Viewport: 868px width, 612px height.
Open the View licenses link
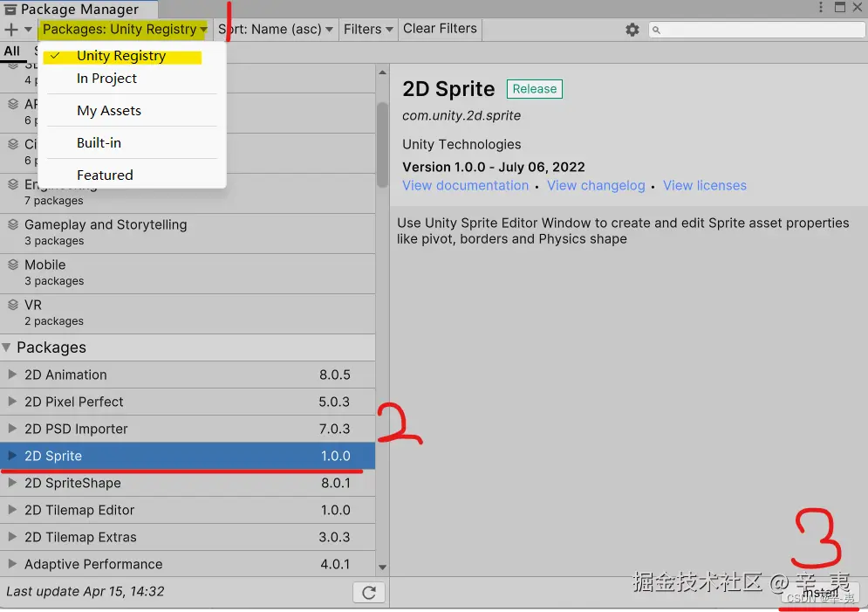coord(705,186)
